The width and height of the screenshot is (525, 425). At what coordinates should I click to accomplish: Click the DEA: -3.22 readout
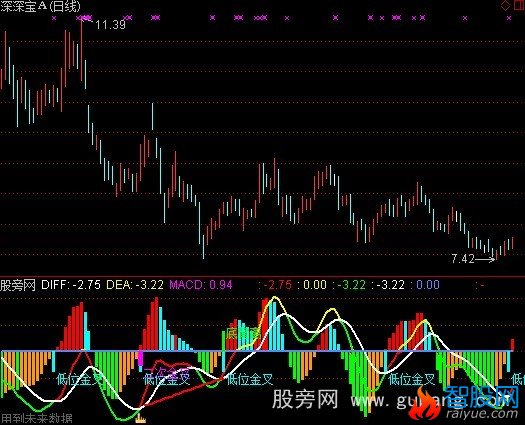[135, 285]
